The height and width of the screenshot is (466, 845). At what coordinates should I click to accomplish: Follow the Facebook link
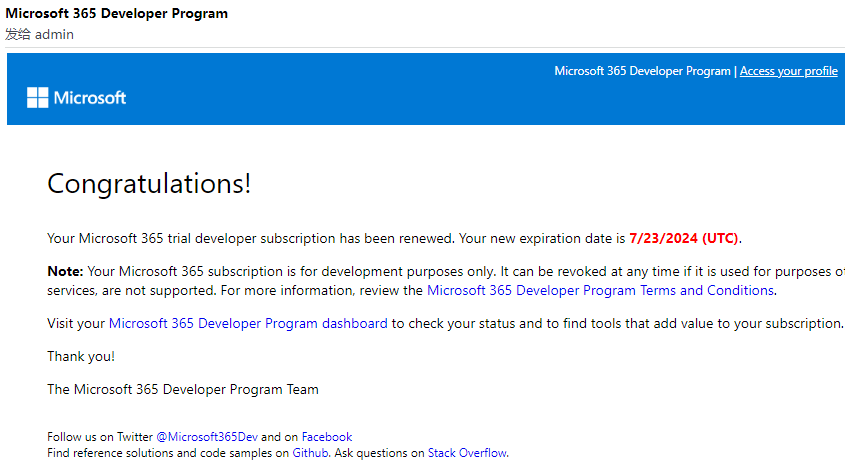327,437
